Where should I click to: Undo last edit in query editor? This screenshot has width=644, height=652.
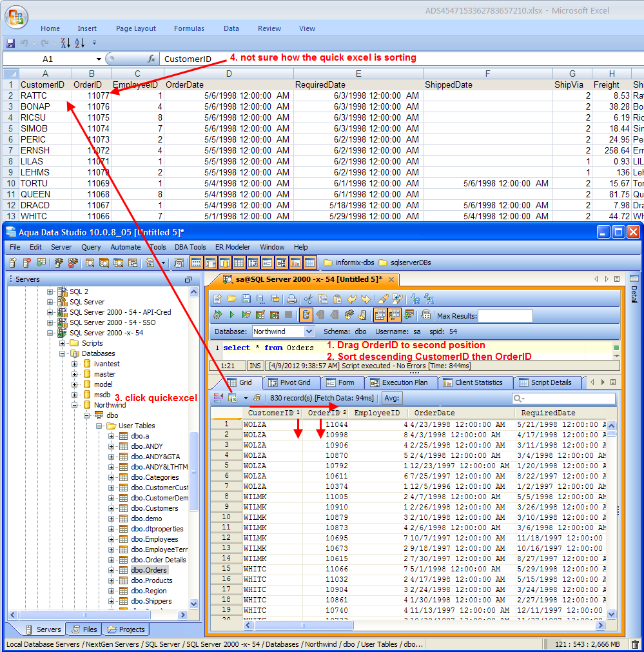point(352,299)
